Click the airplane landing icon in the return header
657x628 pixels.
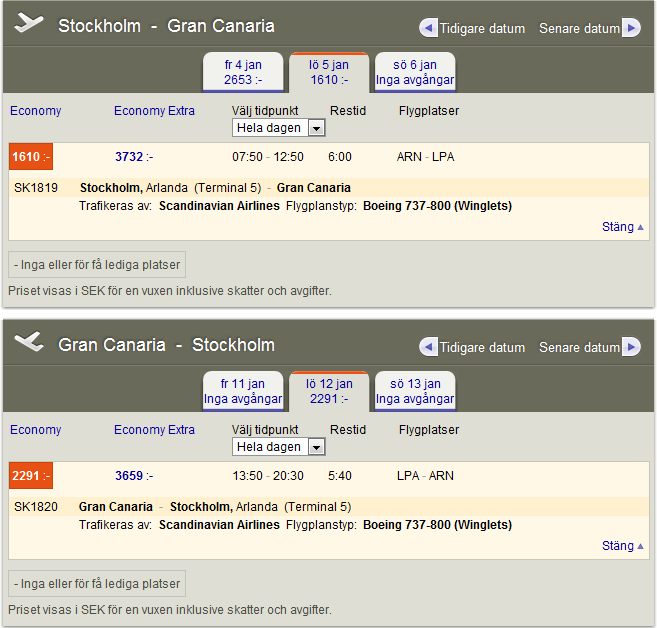(x=31, y=343)
